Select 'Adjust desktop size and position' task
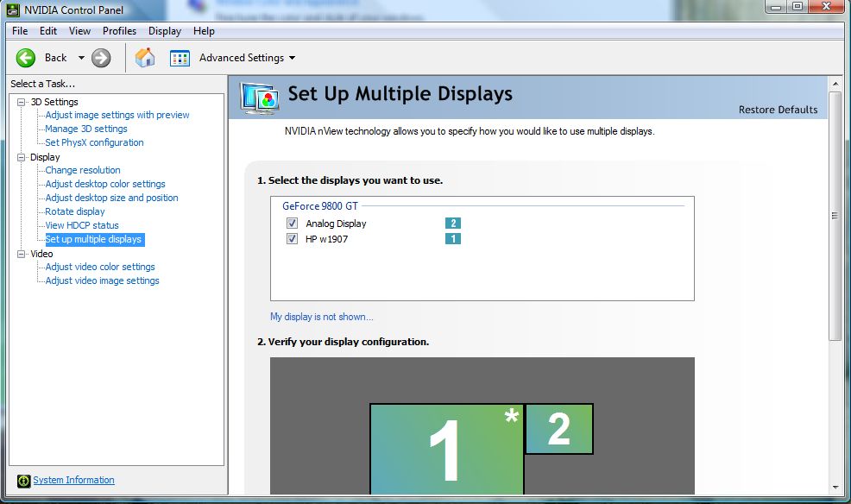The image size is (851, 504). coord(112,198)
